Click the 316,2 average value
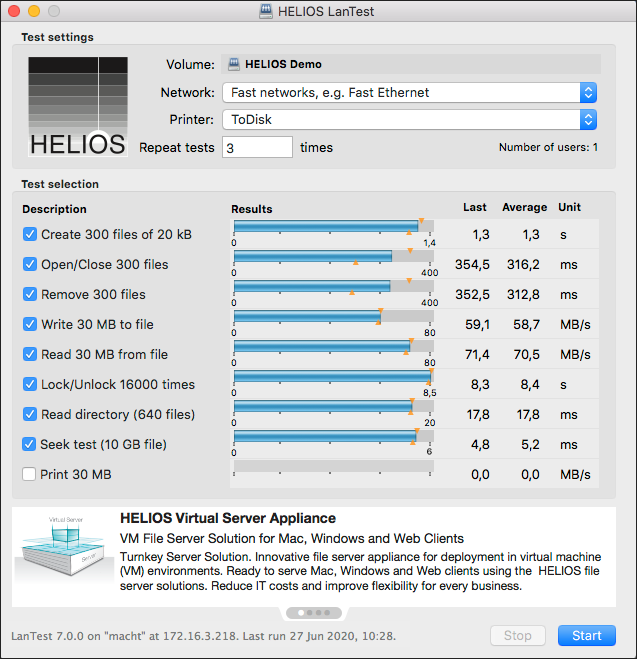The width and height of the screenshot is (637, 659). point(523,264)
